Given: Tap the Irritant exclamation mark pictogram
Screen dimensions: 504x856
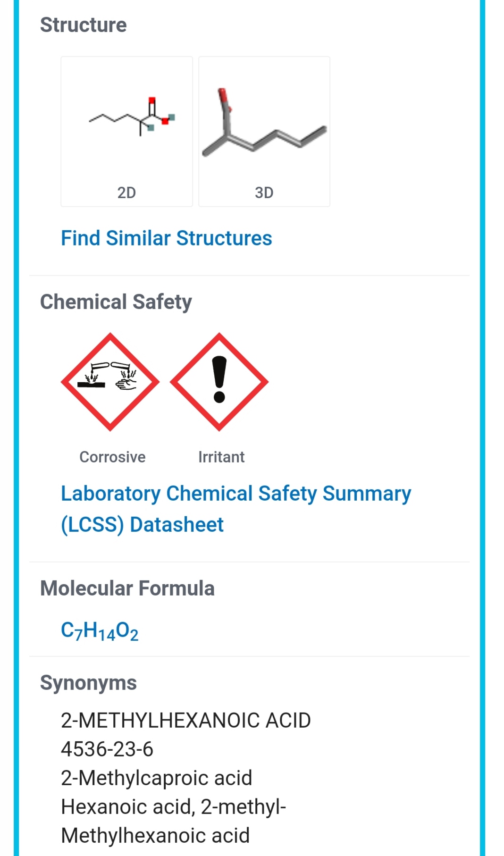Looking at the screenshot, I should 219,382.
